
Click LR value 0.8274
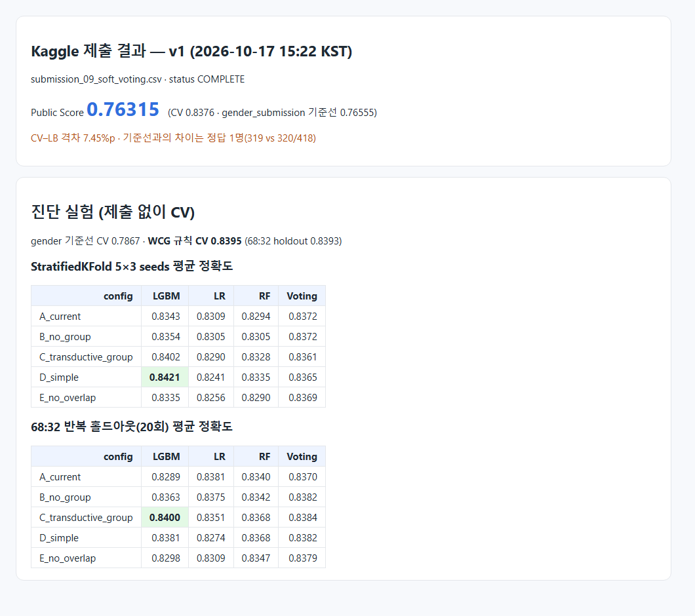tap(211, 538)
